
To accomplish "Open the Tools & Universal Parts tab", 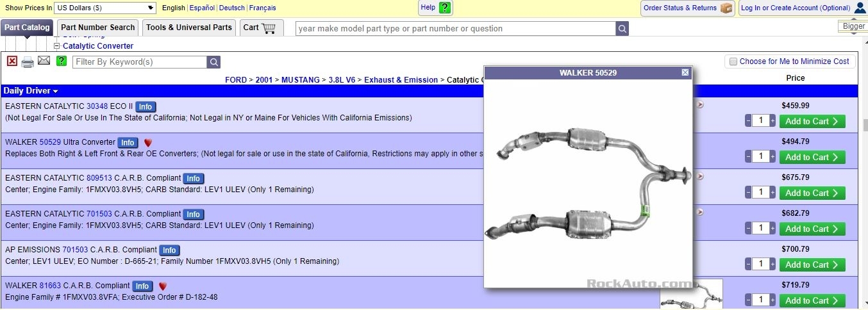I will (x=189, y=28).
